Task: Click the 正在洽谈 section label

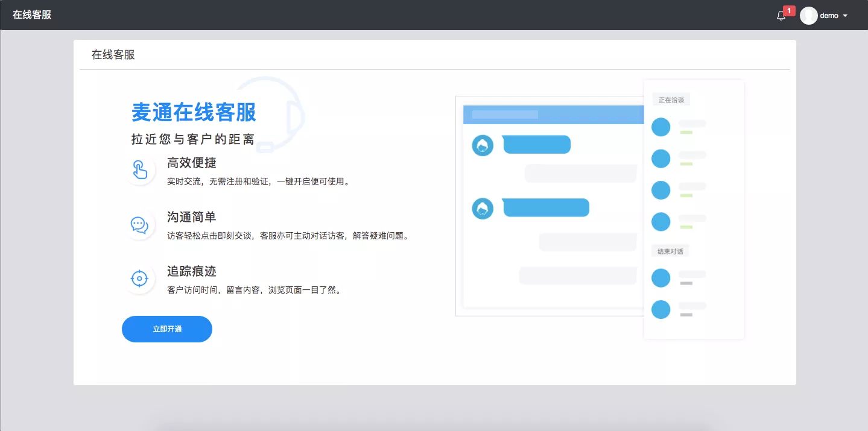Action: coord(671,99)
